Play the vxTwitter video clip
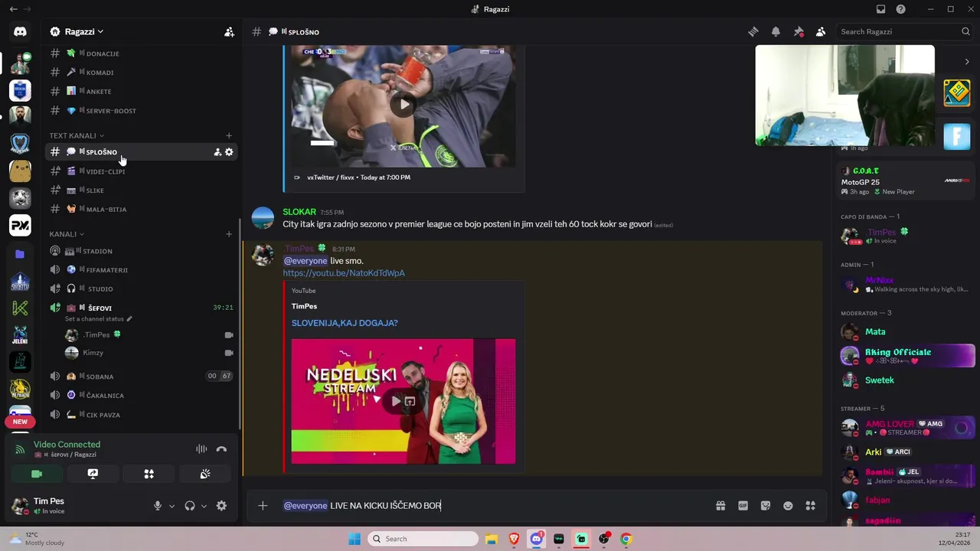980x551 pixels. 403,105
